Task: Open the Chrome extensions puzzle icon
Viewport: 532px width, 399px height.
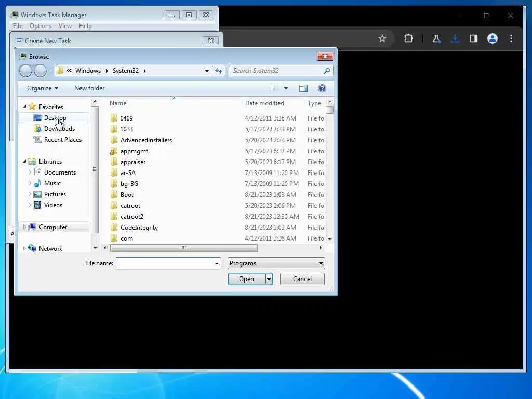Action: 408,38
